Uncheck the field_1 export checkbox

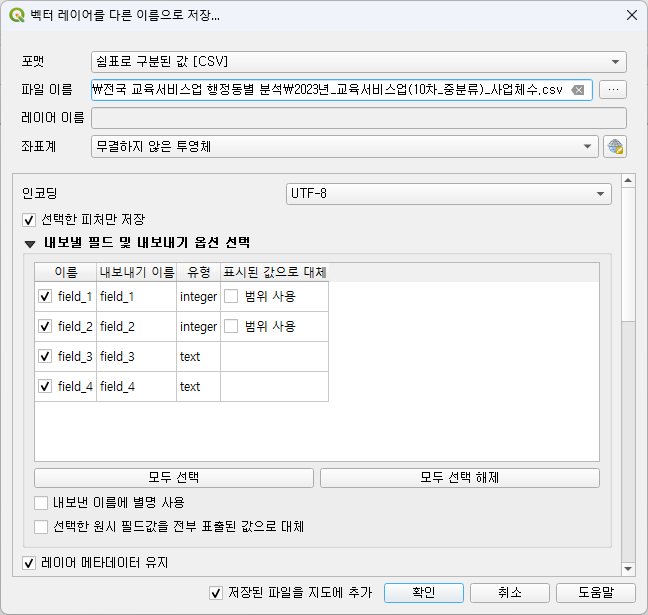(x=45, y=296)
